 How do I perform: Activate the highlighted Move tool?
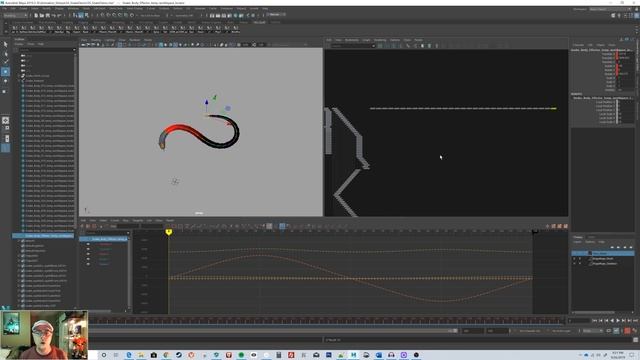point(5,71)
